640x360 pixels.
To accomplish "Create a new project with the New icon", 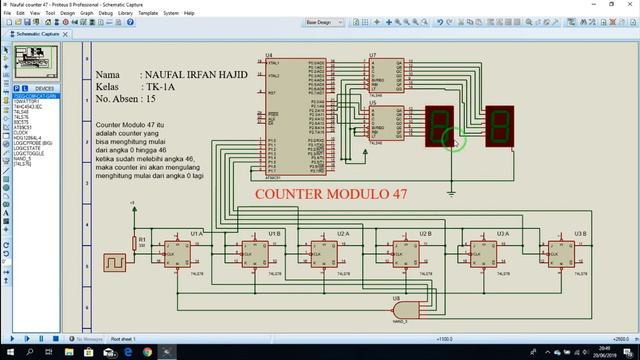I will pyautogui.click(x=9, y=22).
